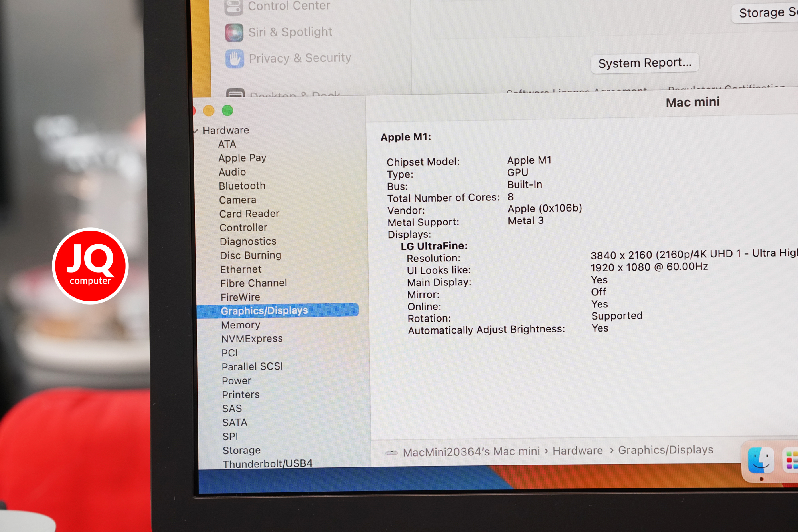Select SPI in hardware list
Viewport: 798px width, 532px height.
pos(230,437)
